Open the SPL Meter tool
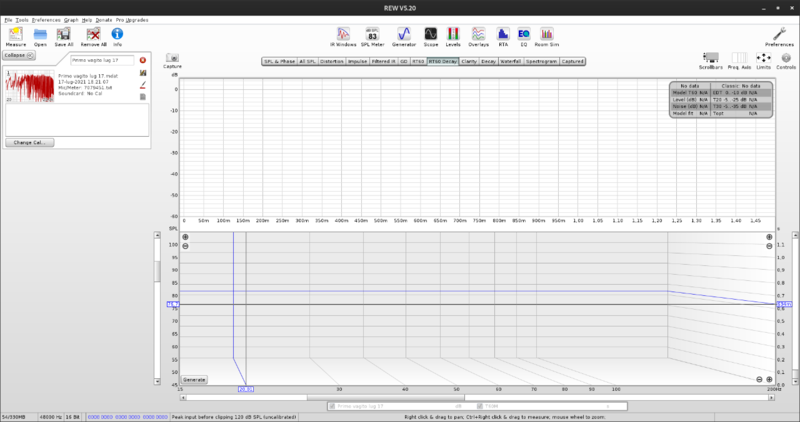This screenshot has height=422, width=800. (x=372, y=35)
